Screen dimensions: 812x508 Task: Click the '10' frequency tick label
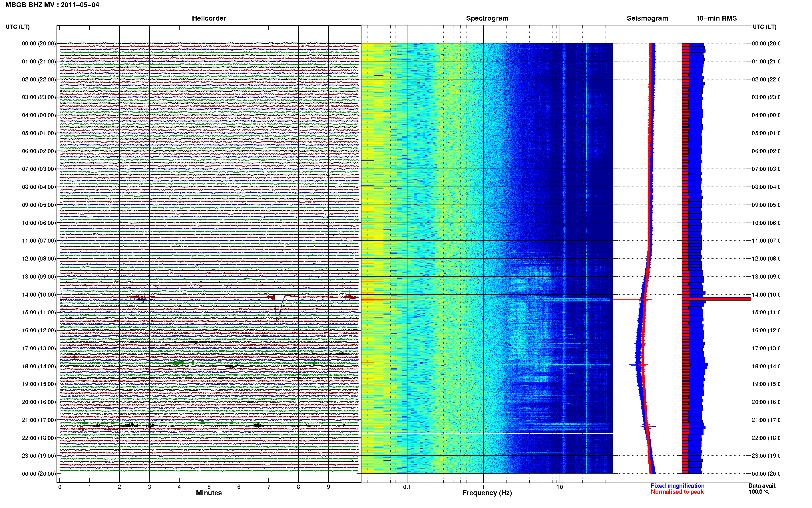point(560,487)
